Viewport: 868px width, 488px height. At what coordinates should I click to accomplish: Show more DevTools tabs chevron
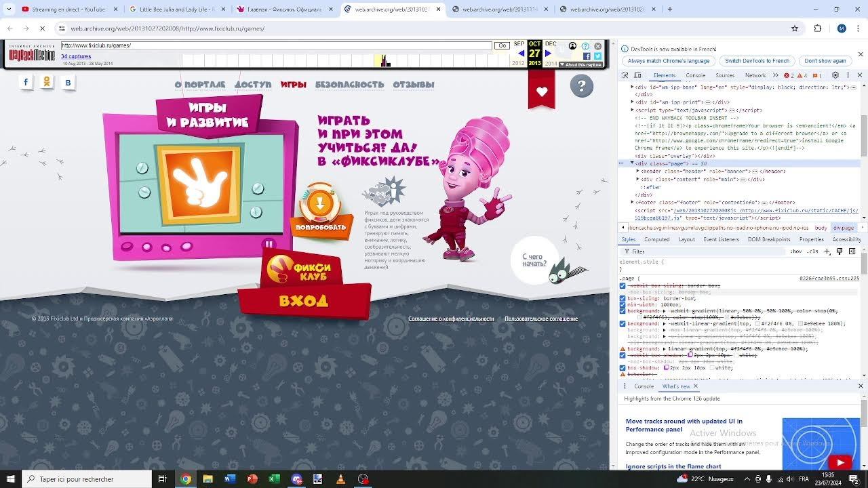pos(775,75)
